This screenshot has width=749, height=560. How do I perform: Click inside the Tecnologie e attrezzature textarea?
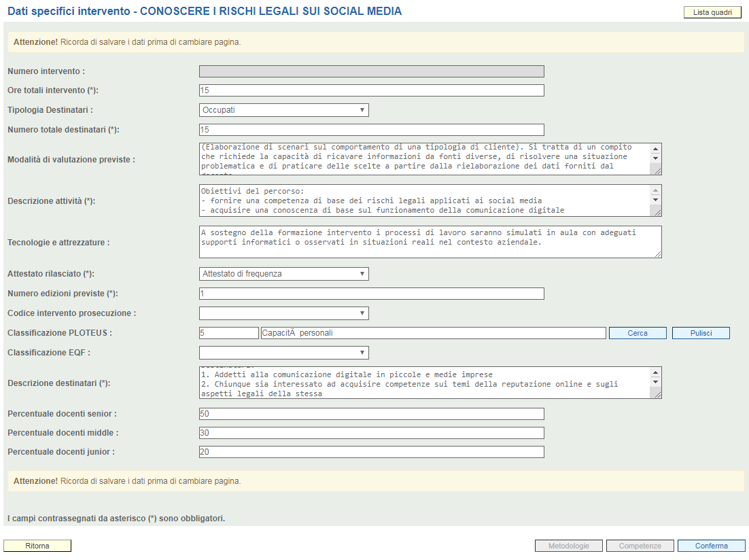[x=430, y=242]
